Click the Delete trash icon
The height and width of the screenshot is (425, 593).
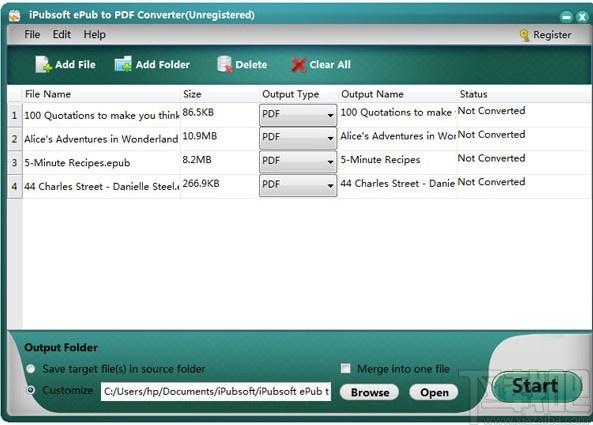coord(225,64)
